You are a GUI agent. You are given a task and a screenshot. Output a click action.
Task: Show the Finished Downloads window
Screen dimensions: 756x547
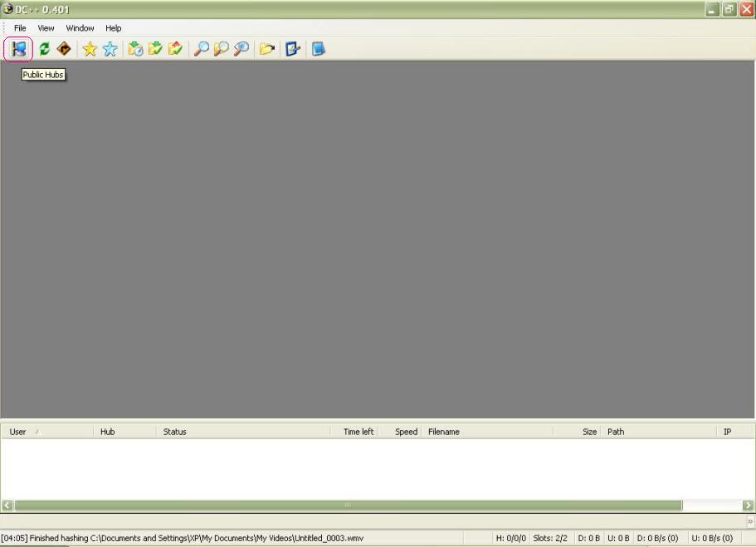click(x=155, y=49)
